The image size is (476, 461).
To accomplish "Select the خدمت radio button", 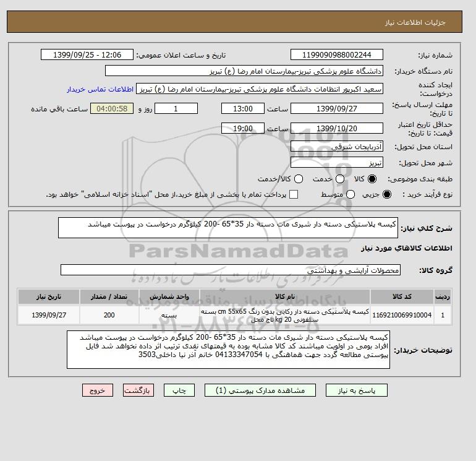I will coord(340,179).
